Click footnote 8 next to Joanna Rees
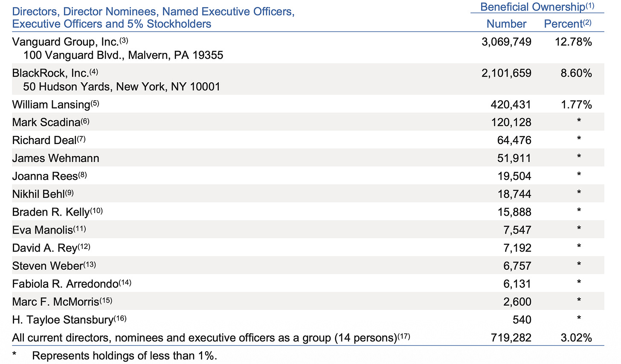621x364 pixels. tap(82, 175)
